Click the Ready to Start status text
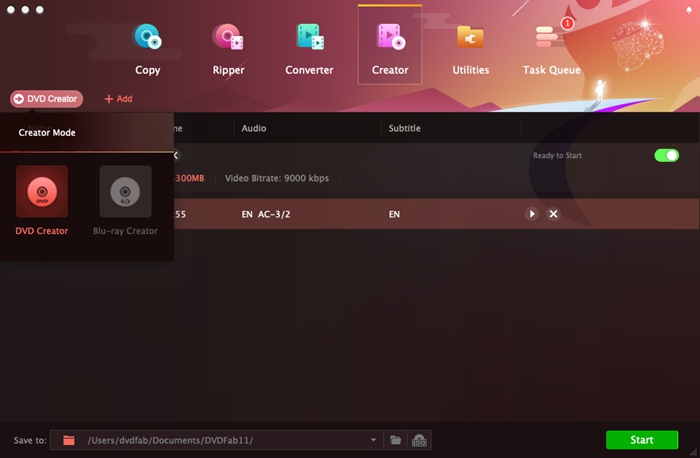Viewport: 700px width, 458px height. point(557,155)
